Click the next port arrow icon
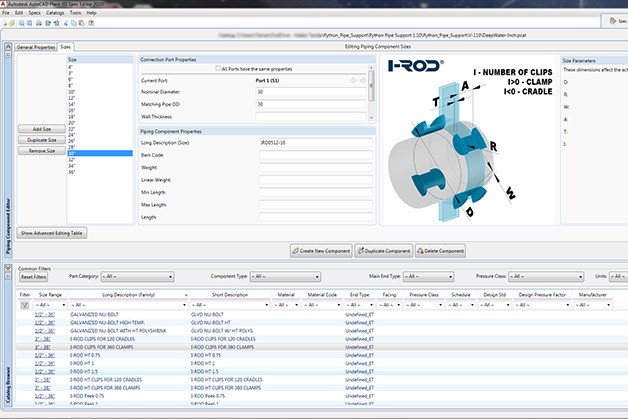The height and width of the screenshot is (419, 628). (361, 79)
